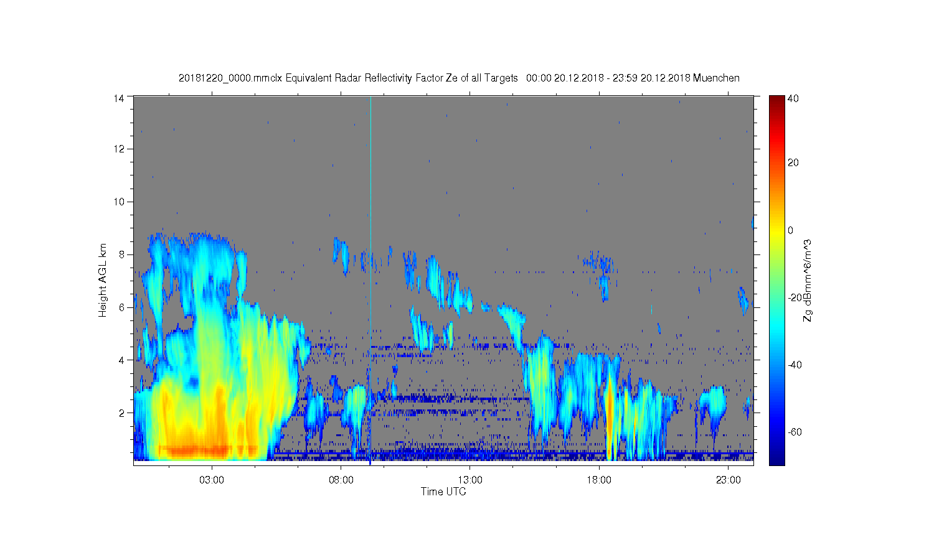Viewport: 934px width, 560px height.
Task: Click the height axis label '8'
Action: pyautogui.click(x=123, y=254)
